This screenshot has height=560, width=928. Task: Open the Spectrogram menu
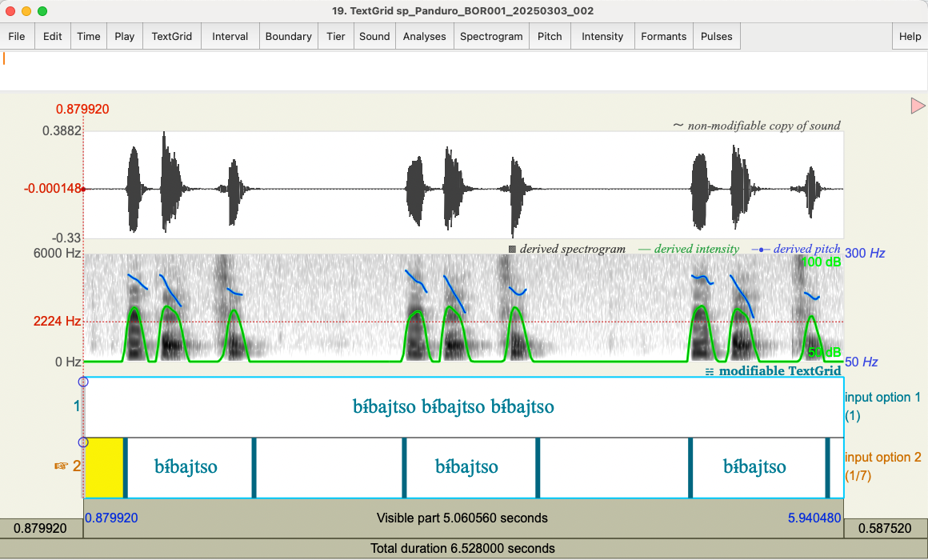(x=490, y=36)
